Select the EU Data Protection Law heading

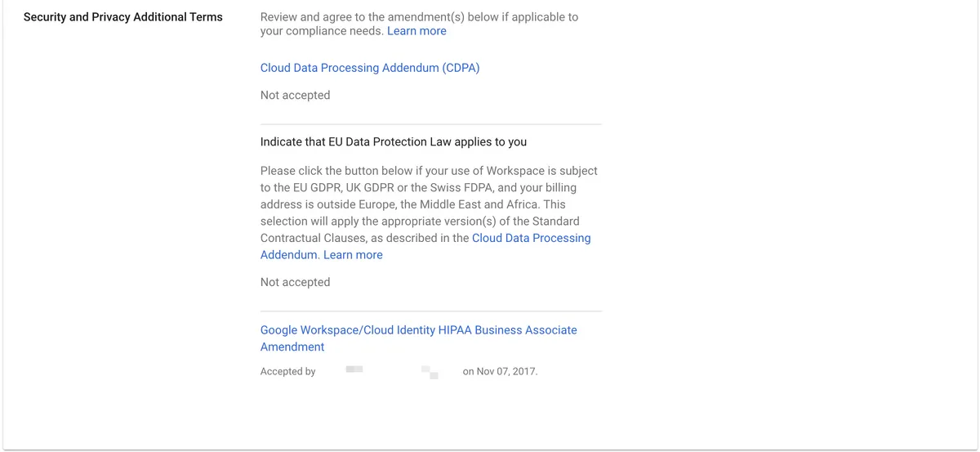point(394,141)
